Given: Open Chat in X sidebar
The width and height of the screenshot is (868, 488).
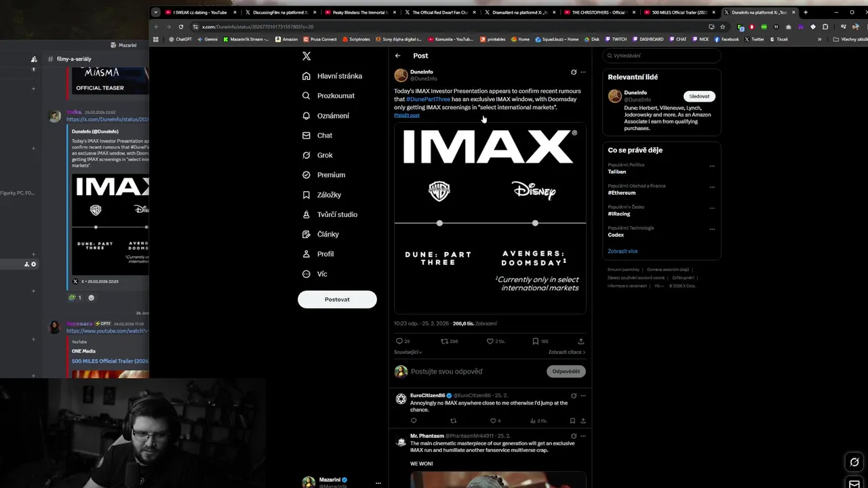Looking at the screenshot, I should (317, 136).
